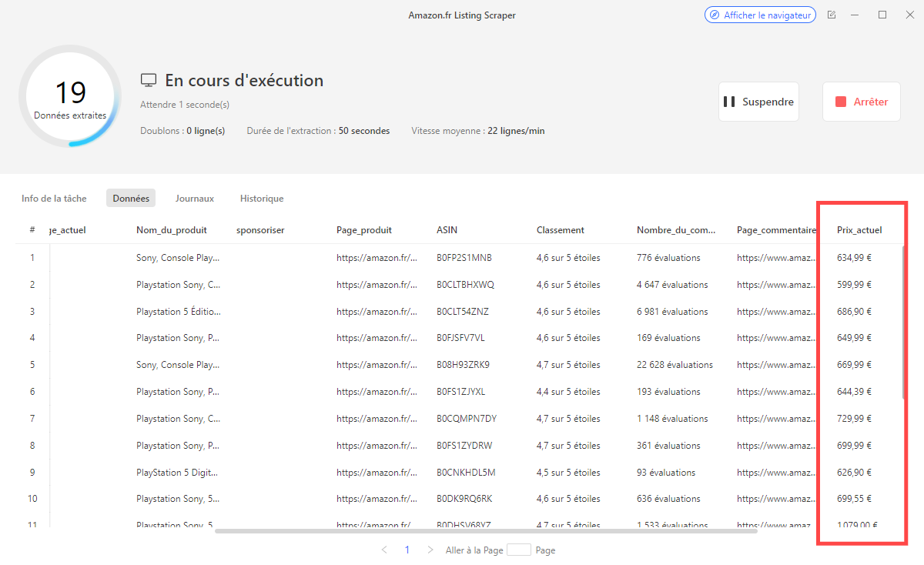Select ASIN cell B0FS1ZJYXL
This screenshot has height=565, width=924.
461,392
